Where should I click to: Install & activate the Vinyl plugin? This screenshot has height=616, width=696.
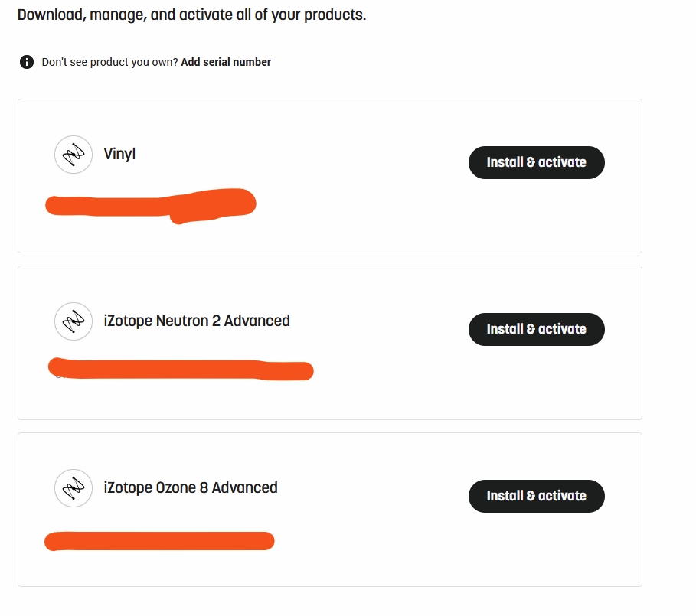(536, 162)
